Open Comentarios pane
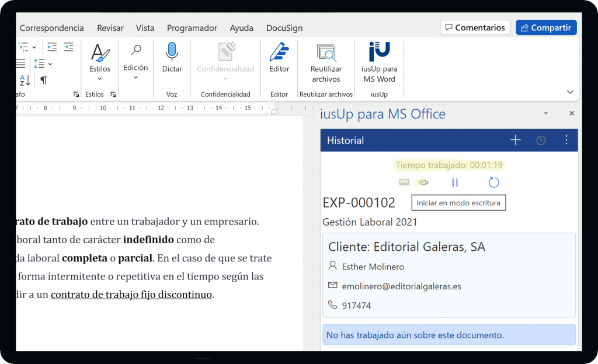This screenshot has height=364, width=598. click(475, 27)
